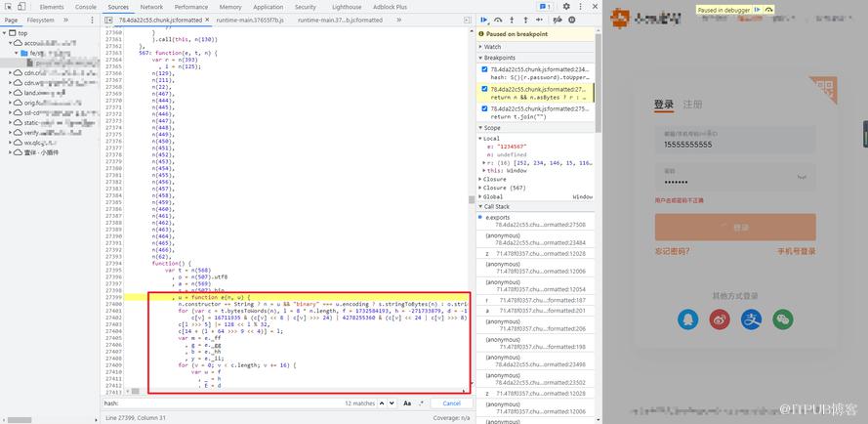Uncheck the hash: S() breakpoint checkbox
Screen dimensions: 868x424
click(485, 69)
